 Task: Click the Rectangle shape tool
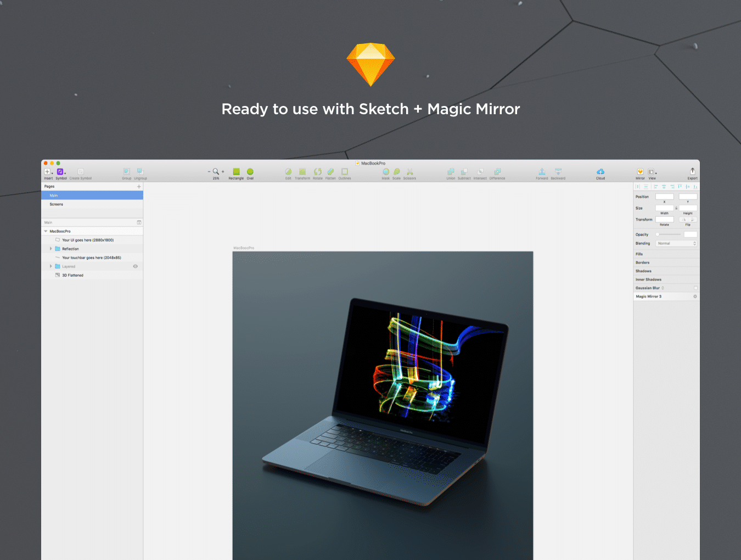click(x=236, y=172)
